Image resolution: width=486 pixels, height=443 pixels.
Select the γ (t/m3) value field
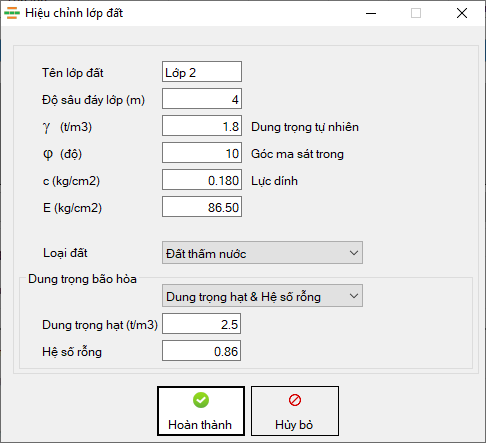click(x=202, y=125)
